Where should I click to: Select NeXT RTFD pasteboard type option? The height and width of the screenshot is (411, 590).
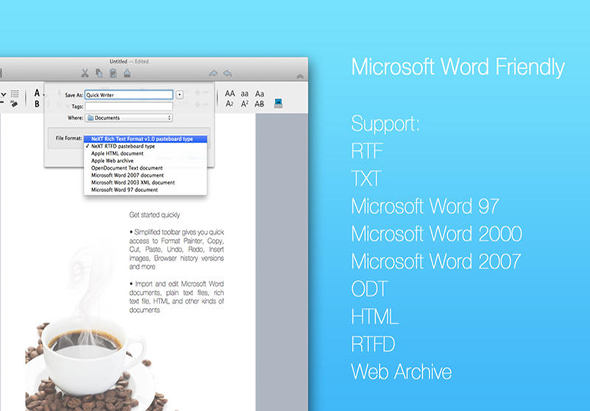pos(145,146)
